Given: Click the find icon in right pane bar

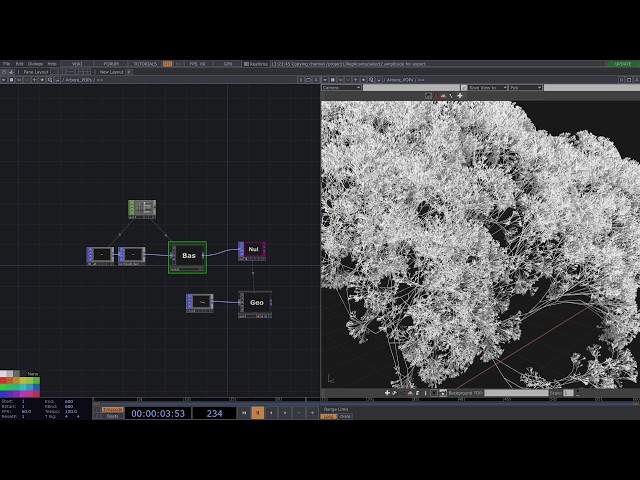Looking at the screenshot, I should (x=371, y=80).
